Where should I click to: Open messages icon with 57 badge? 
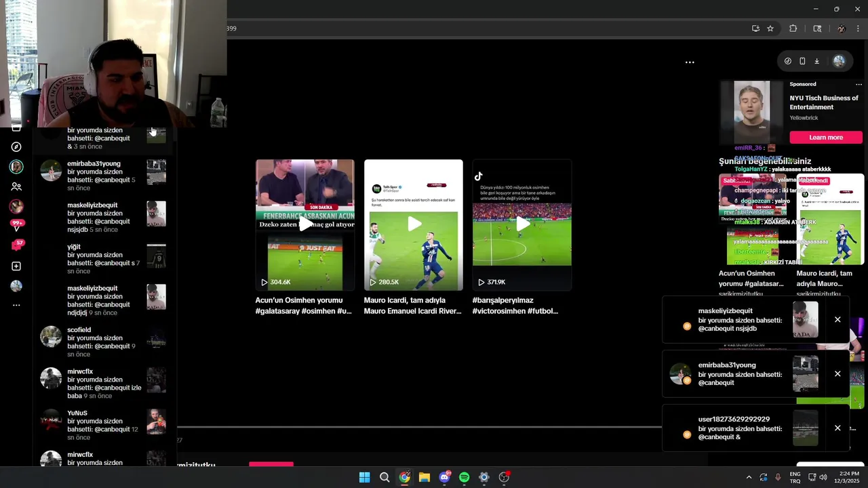pyautogui.click(x=16, y=245)
